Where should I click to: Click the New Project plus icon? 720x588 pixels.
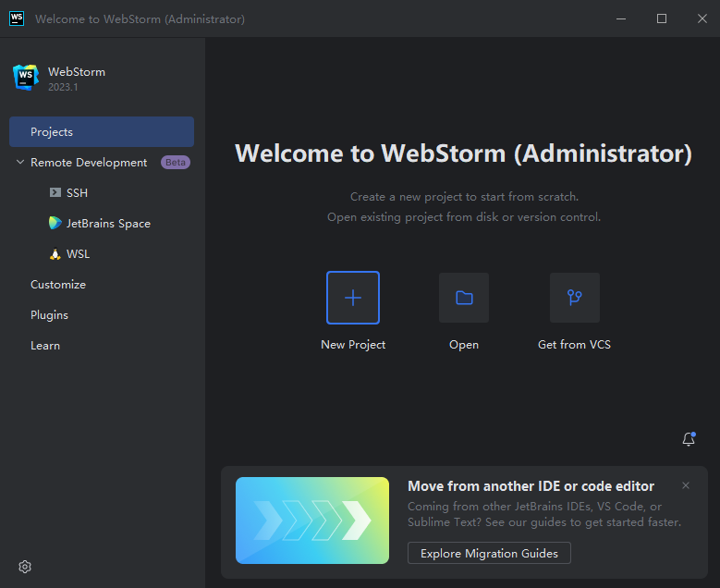(353, 298)
